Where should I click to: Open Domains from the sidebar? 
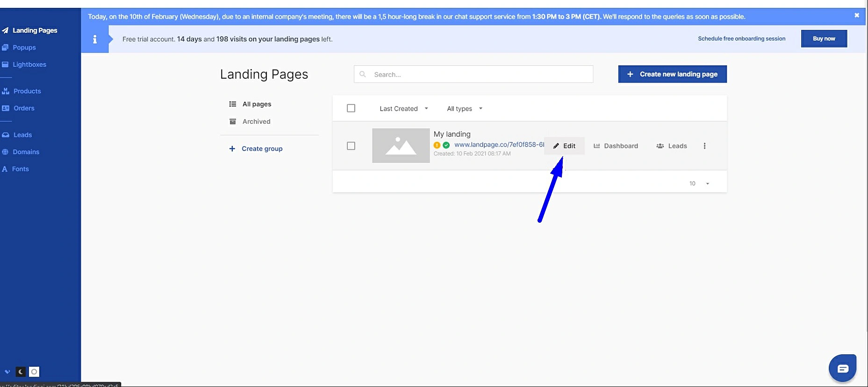[x=26, y=152]
